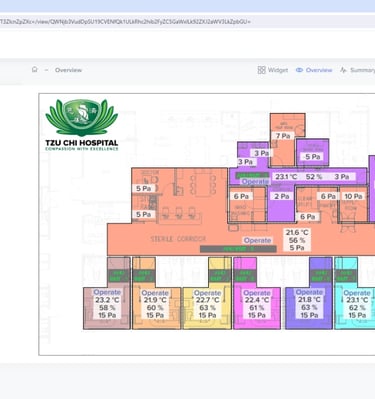Select the Overview tab with eye icon

[314, 70]
